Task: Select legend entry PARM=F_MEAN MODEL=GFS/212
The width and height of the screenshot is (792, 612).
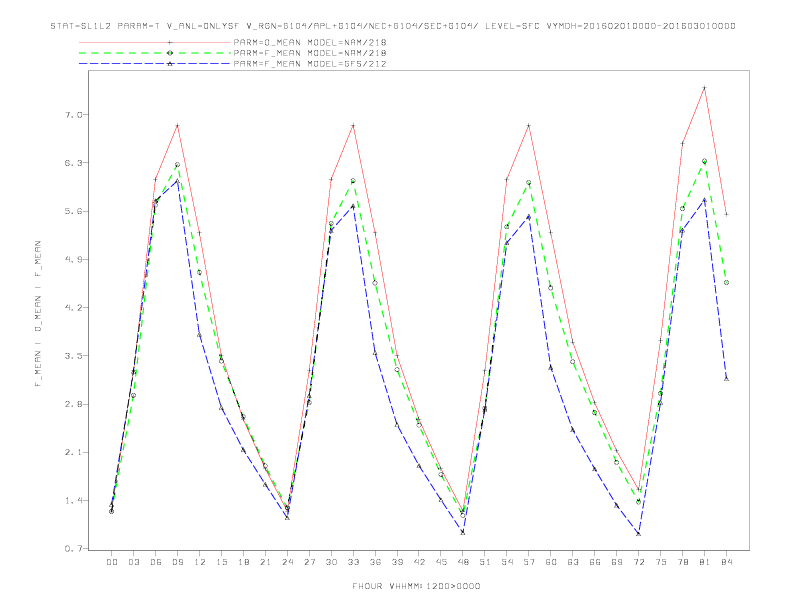Action: tap(310, 64)
